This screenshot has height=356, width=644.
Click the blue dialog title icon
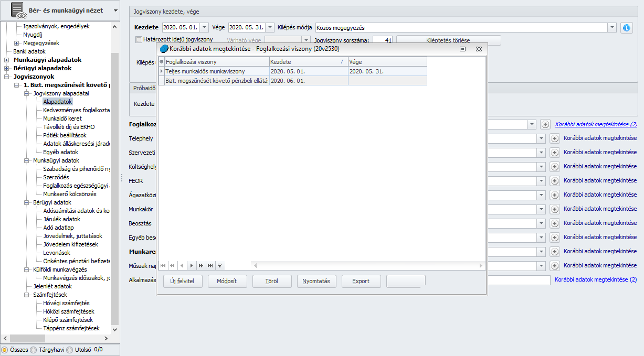[x=164, y=49]
